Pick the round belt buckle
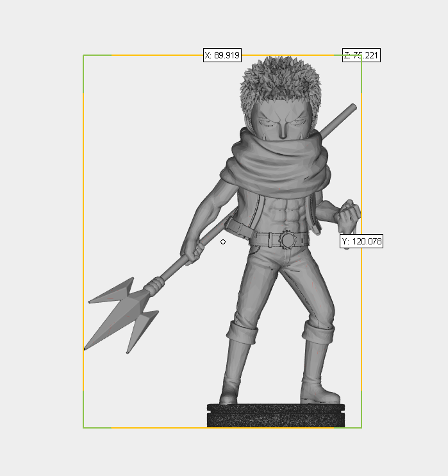This screenshot has width=448, height=476. tap(286, 240)
